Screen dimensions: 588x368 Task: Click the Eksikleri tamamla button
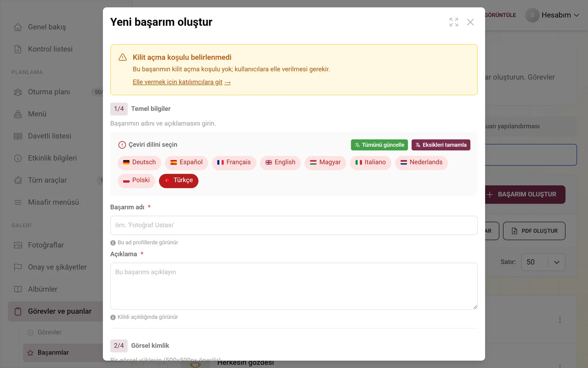click(441, 145)
